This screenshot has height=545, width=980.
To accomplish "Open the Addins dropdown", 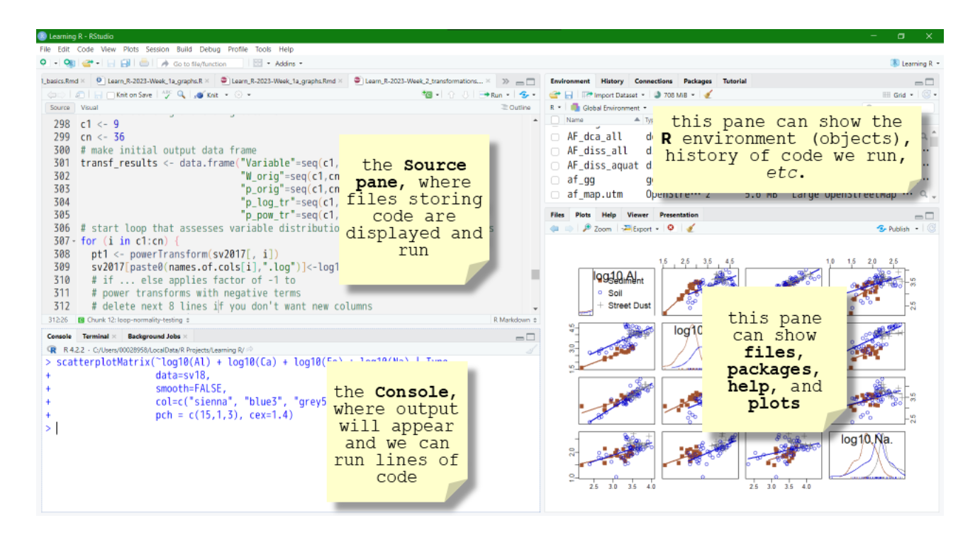I will click(x=289, y=63).
